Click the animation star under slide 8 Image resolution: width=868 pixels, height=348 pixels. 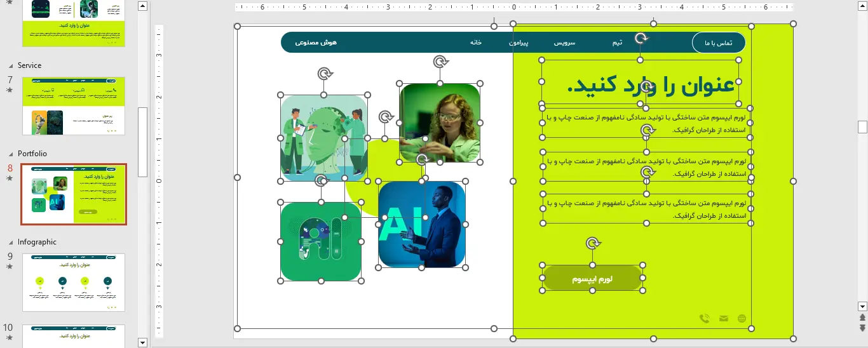coord(10,178)
